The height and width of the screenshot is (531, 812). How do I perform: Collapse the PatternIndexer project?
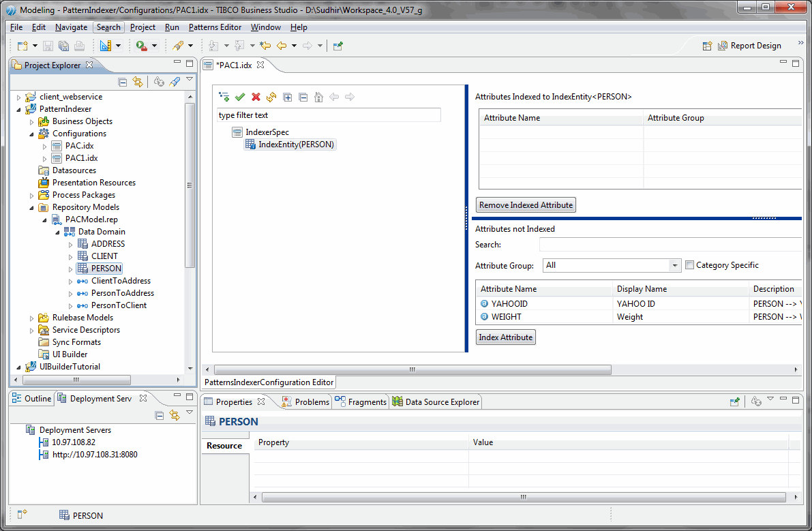click(x=18, y=109)
